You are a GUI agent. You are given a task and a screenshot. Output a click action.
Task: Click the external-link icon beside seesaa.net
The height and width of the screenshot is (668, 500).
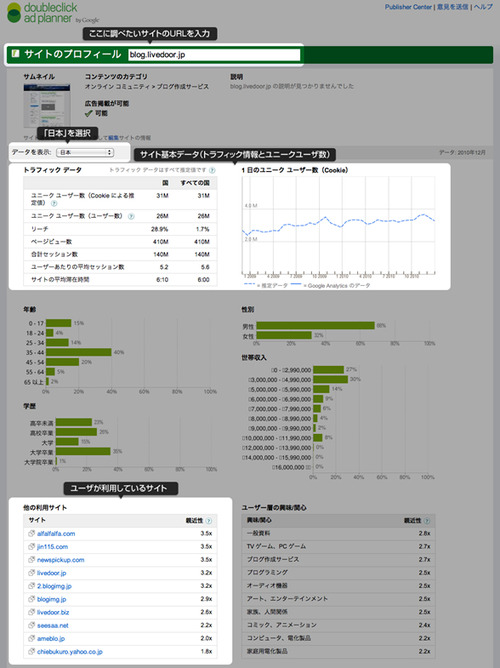click(31, 625)
